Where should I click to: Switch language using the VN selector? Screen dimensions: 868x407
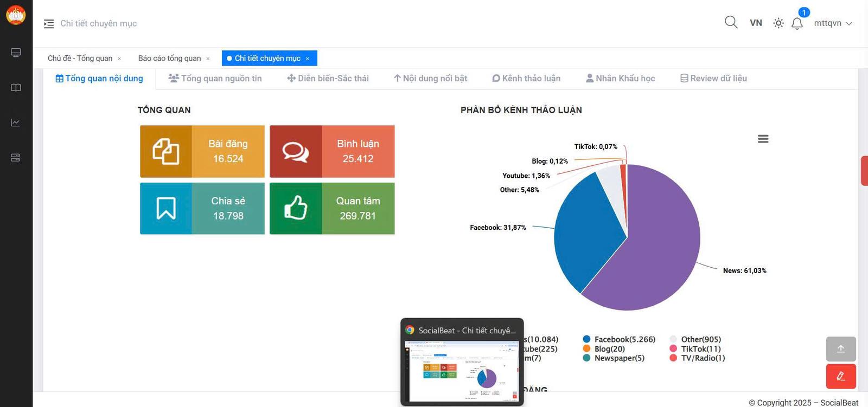[x=756, y=23]
